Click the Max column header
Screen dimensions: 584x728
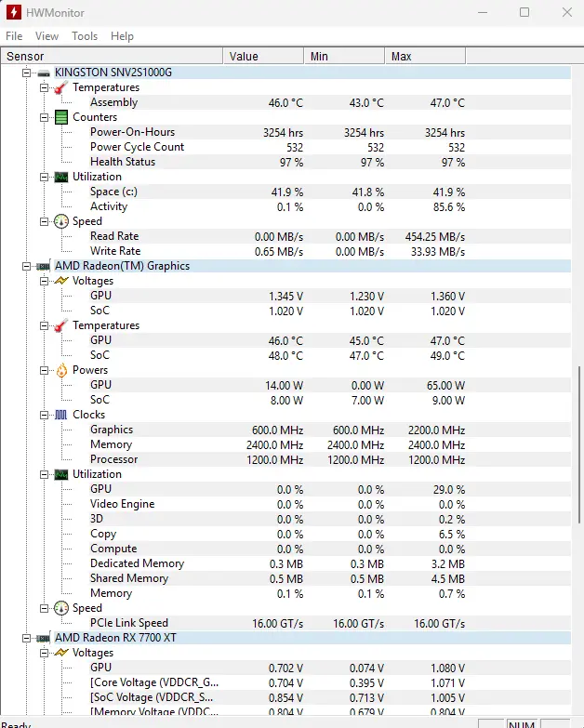(425, 56)
